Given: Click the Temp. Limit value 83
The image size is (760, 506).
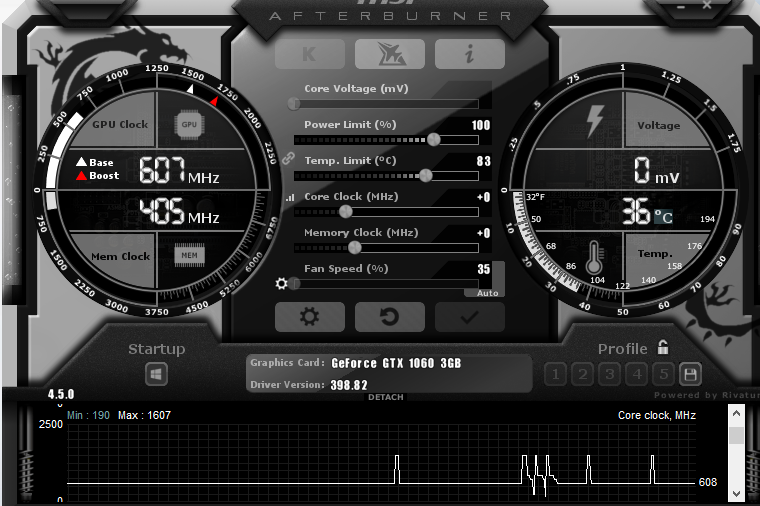Looking at the screenshot, I should (483, 161).
